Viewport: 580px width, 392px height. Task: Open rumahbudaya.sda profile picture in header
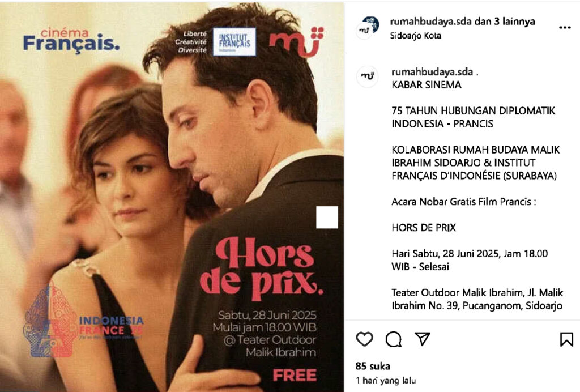[x=367, y=28]
